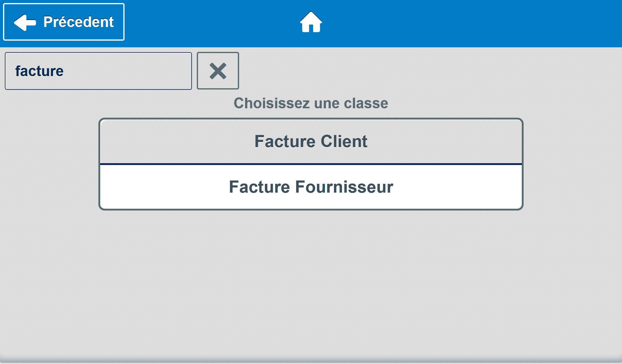This screenshot has height=364, width=622.
Task: Return to previous screen via Précedent
Action: [64, 22]
